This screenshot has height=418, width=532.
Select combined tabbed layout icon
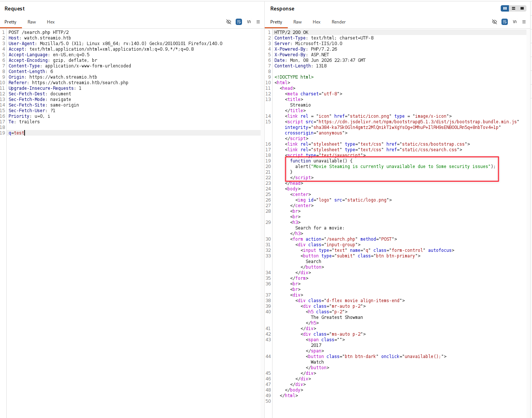522,8
